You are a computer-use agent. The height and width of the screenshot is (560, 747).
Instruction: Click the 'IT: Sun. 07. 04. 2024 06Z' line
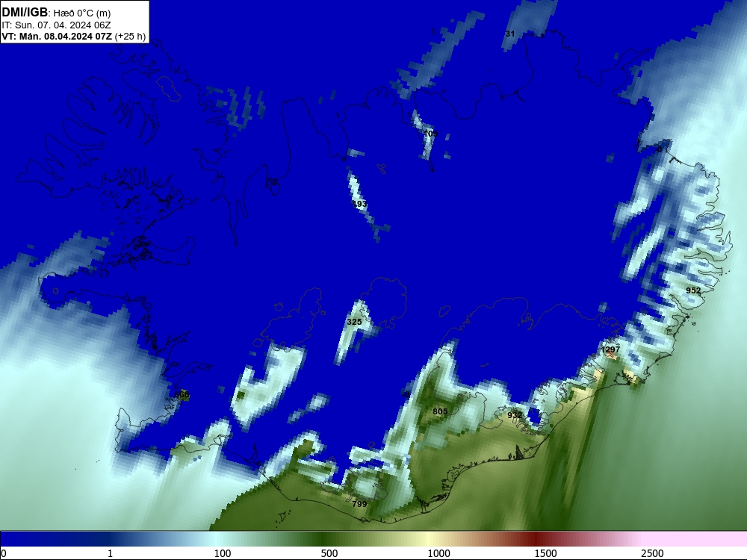click(x=56, y=25)
